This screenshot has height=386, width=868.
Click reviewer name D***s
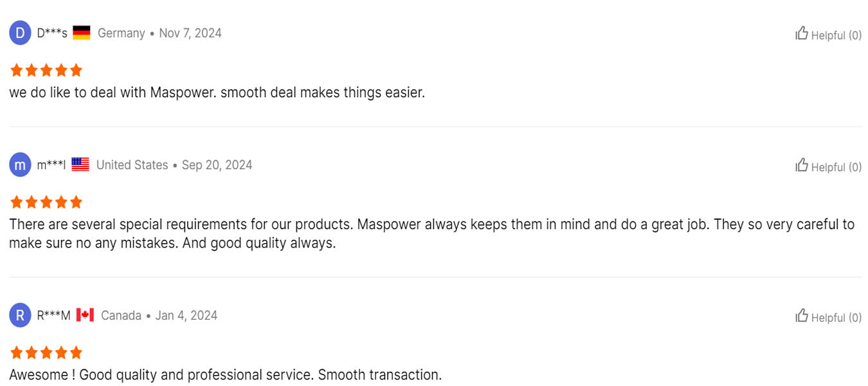click(52, 33)
